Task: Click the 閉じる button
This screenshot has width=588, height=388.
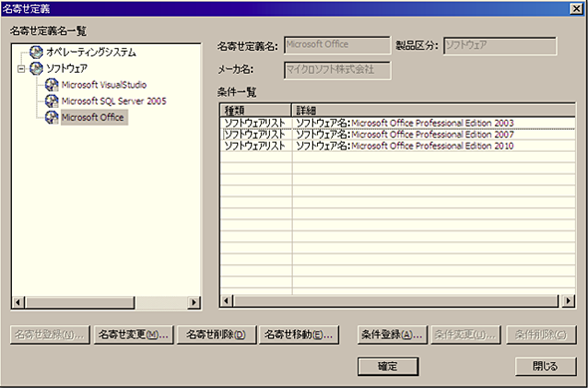Action: tap(545, 366)
